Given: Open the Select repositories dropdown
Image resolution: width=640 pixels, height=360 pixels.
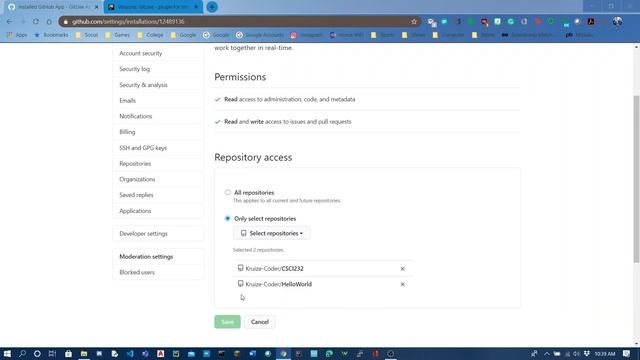Looking at the screenshot, I should point(271,233).
